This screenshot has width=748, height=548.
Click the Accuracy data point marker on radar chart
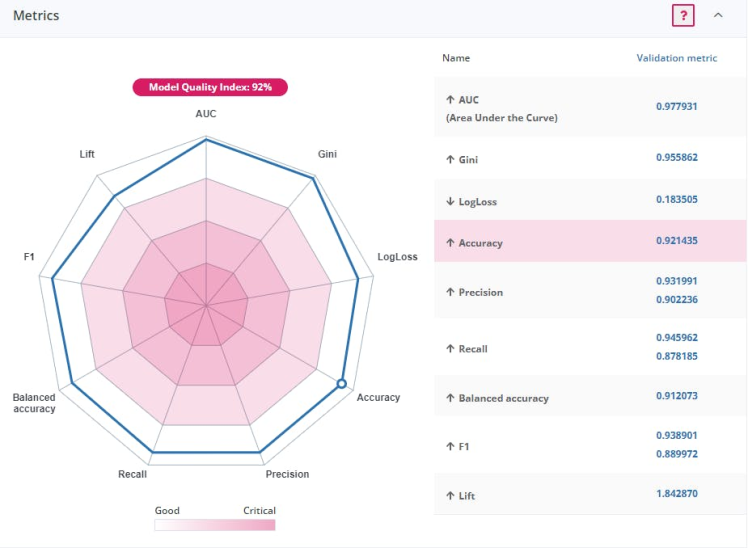pos(342,383)
